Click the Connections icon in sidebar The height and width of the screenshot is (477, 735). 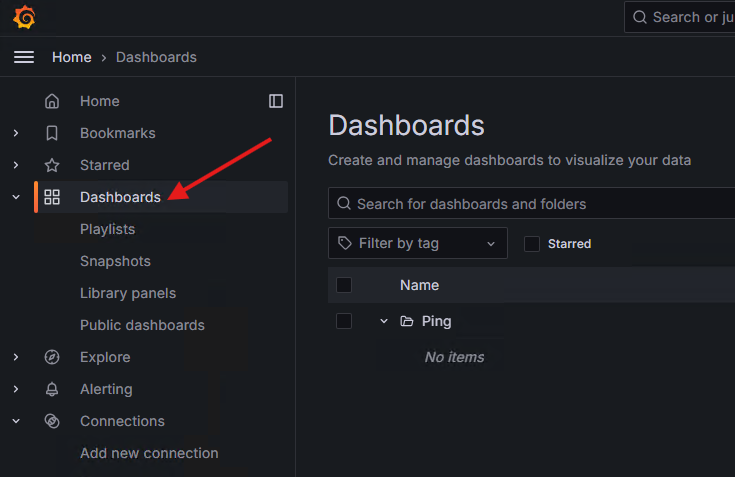[x=53, y=421]
